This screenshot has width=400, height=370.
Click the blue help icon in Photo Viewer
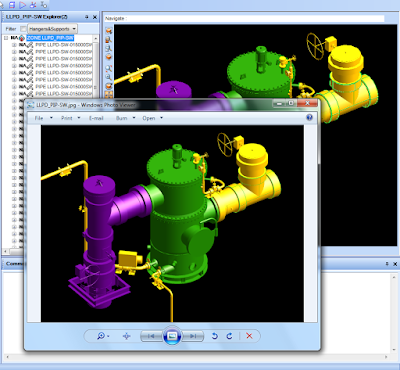309,117
